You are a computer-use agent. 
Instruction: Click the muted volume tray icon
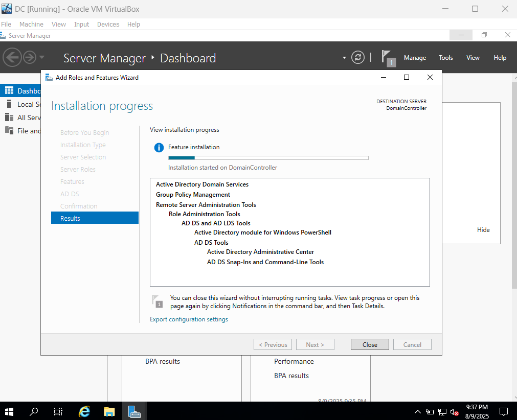pyautogui.click(x=454, y=412)
